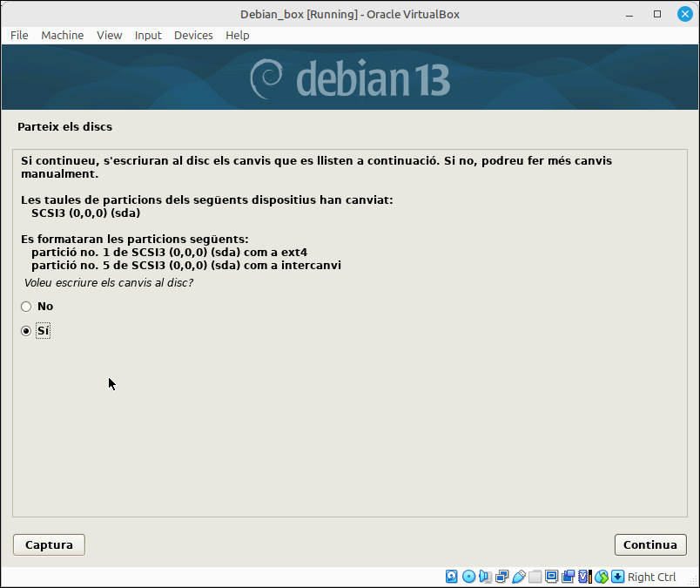Select the Sí radio button
Viewport: 700px width, 588px height.
26,331
